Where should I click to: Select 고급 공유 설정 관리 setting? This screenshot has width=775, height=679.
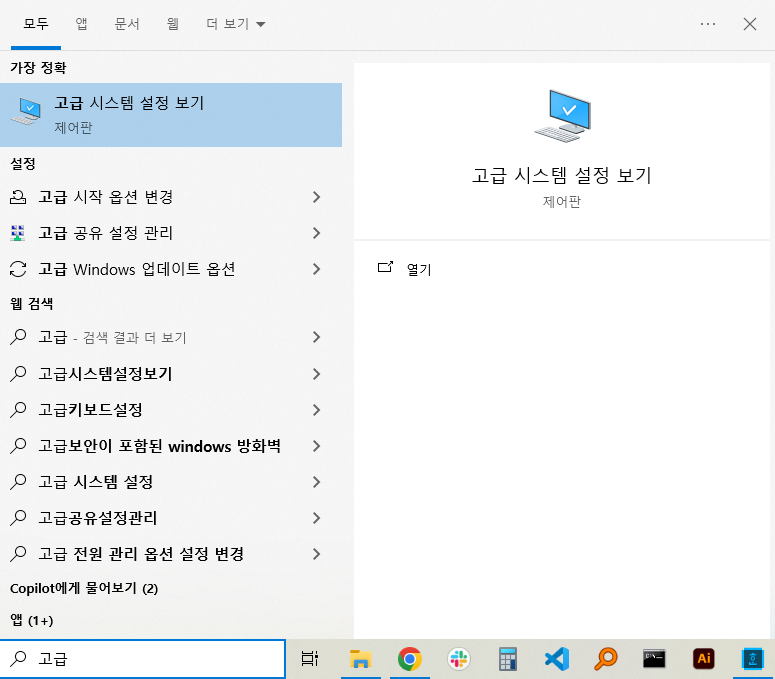[x=171, y=233]
